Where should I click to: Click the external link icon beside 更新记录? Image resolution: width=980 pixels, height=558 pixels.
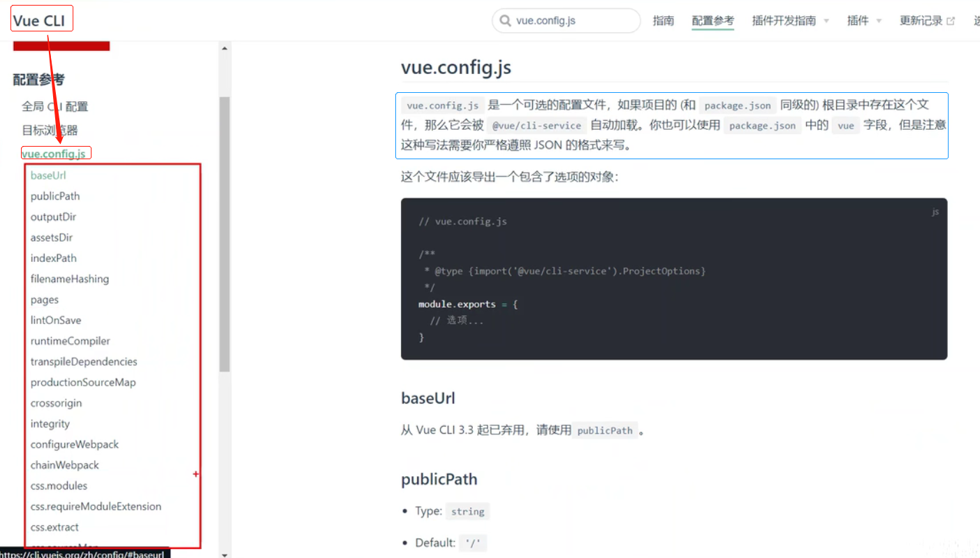coord(951,21)
